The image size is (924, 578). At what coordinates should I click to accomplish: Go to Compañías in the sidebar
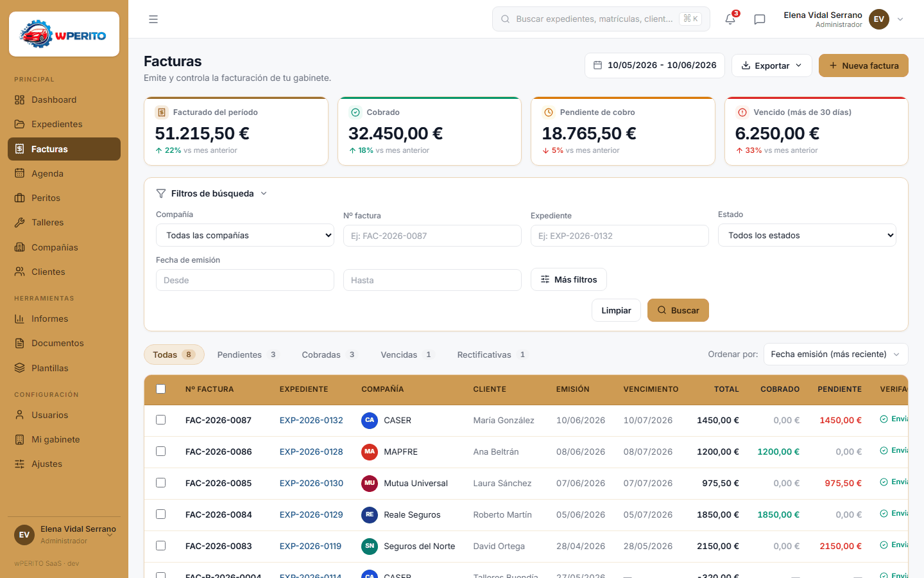[x=64, y=247]
